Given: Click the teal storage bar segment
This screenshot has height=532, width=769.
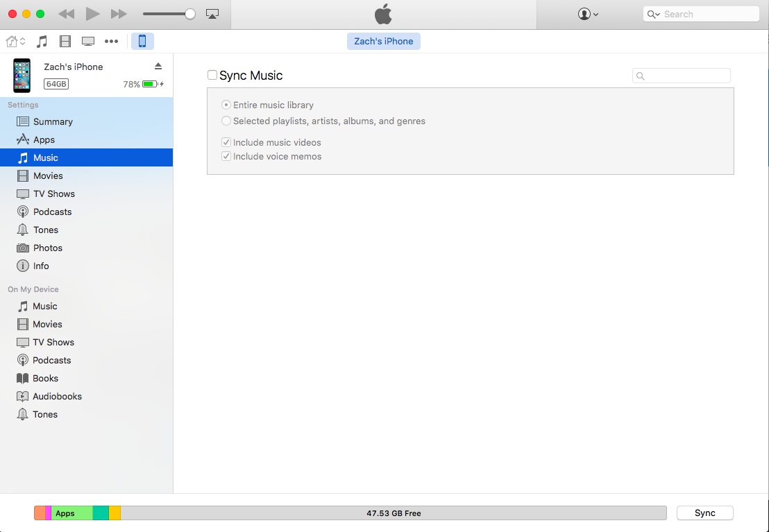Looking at the screenshot, I should tap(101, 513).
